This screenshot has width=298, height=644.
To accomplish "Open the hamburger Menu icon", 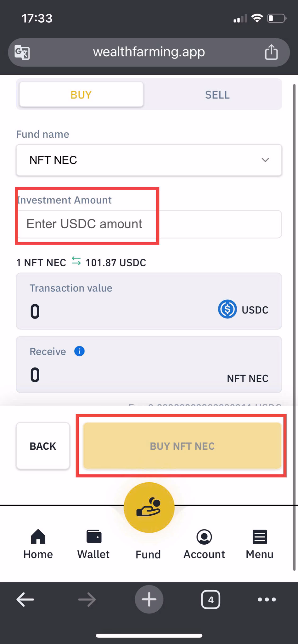I will [260, 537].
